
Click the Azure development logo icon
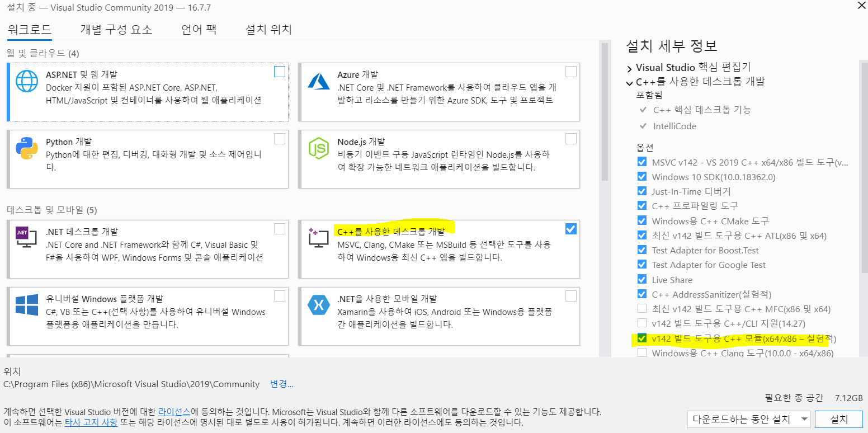point(318,81)
